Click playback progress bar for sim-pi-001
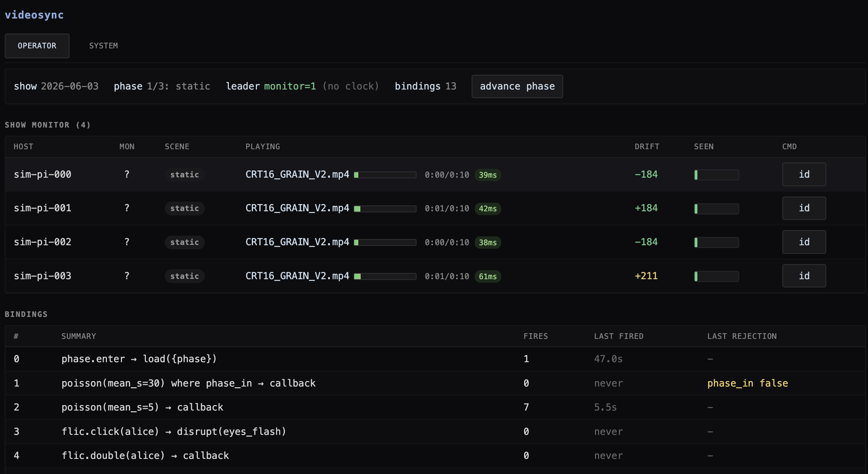The height and width of the screenshot is (474, 868). (385, 208)
